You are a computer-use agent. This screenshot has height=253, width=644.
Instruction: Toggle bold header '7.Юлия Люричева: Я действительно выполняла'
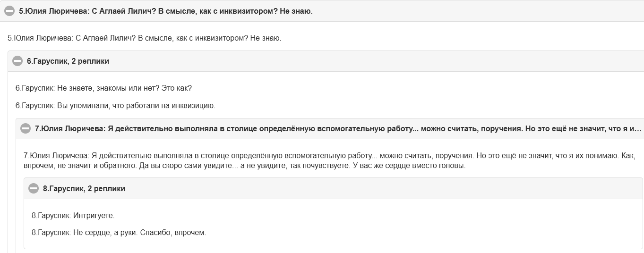pyautogui.click(x=338, y=128)
